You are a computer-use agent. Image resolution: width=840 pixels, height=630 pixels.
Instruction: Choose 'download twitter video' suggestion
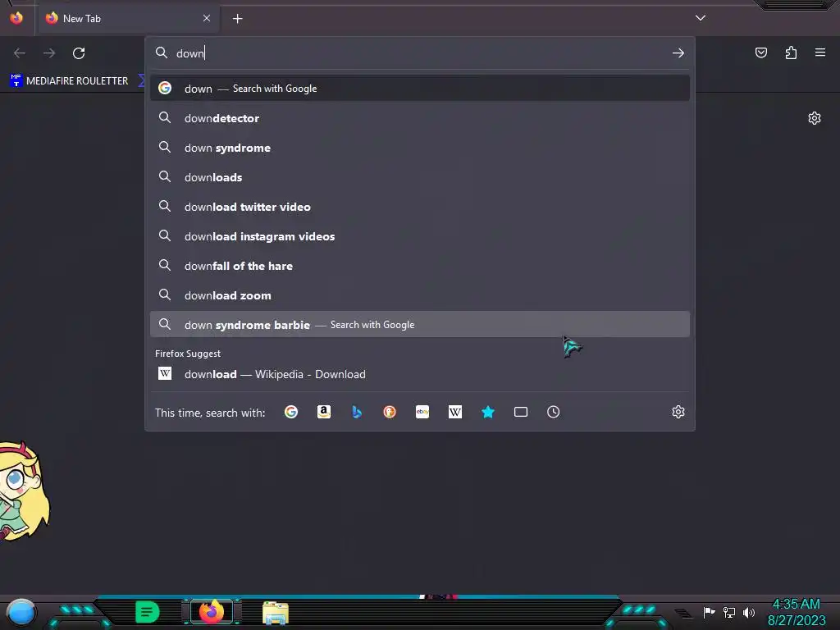(420, 206)
